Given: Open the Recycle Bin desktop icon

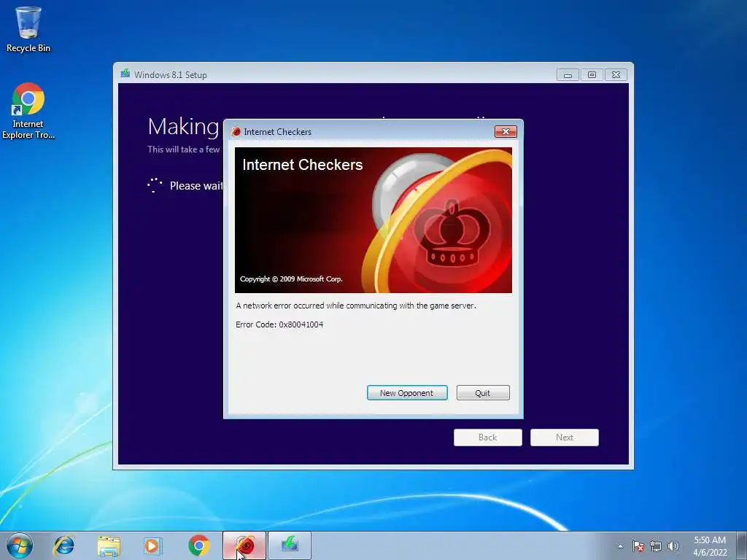Looking at the screenshot, I should pyautogui.click(x=28, y=29).
